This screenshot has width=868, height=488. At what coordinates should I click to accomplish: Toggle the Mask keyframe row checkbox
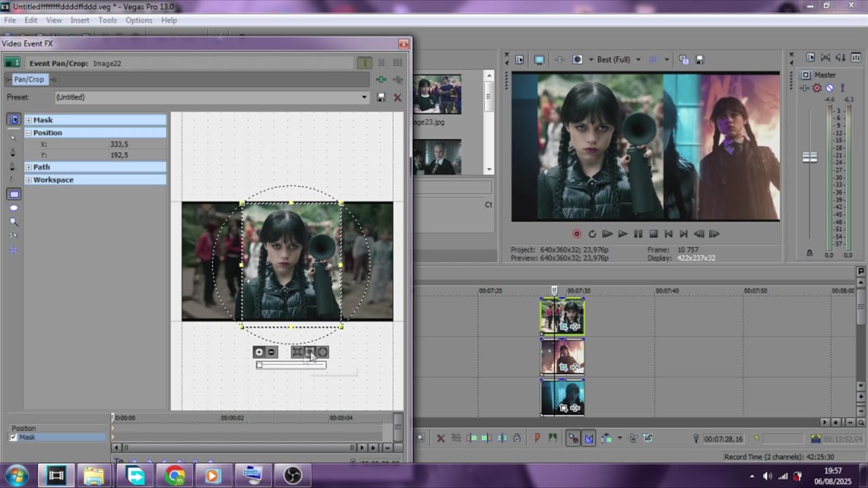tap(14, 437)
